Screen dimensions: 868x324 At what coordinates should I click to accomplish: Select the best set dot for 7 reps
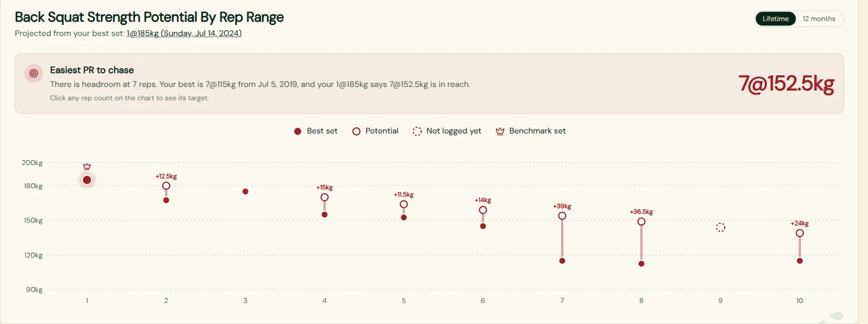[562, 261]
